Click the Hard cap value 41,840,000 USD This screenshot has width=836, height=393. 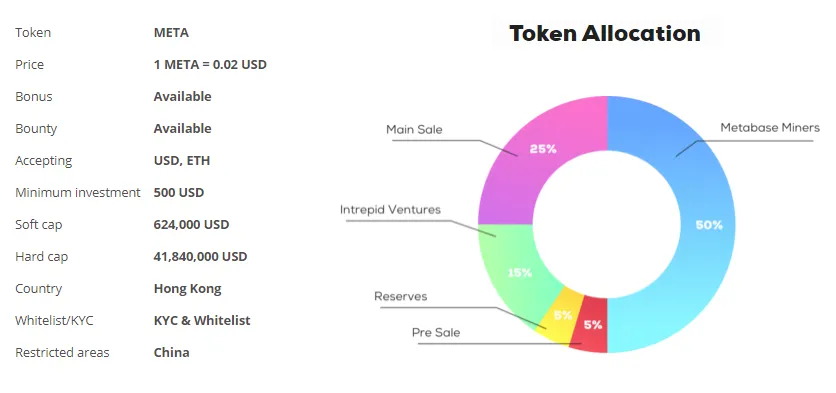click(x=200, y=256)
